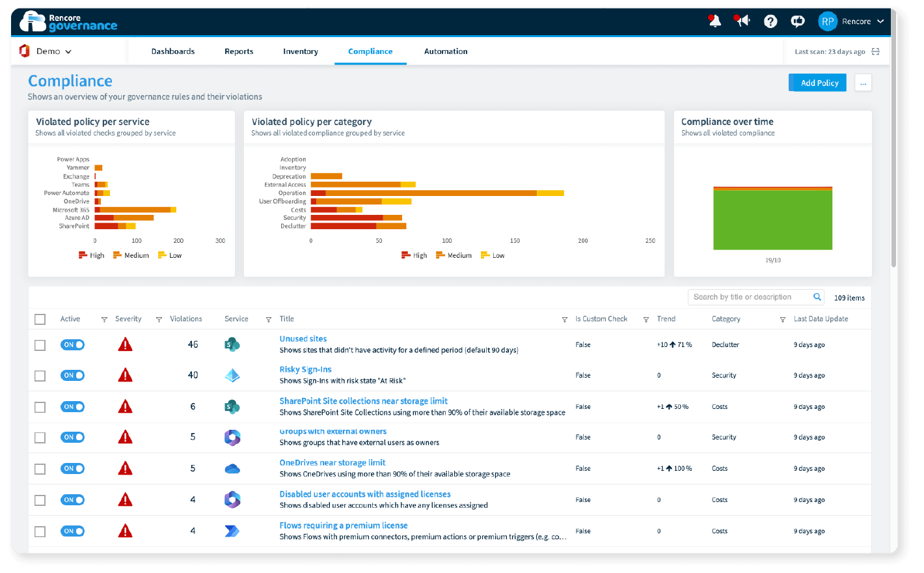
Task: Switch to the Inventory tab
Action: point(301,51)
